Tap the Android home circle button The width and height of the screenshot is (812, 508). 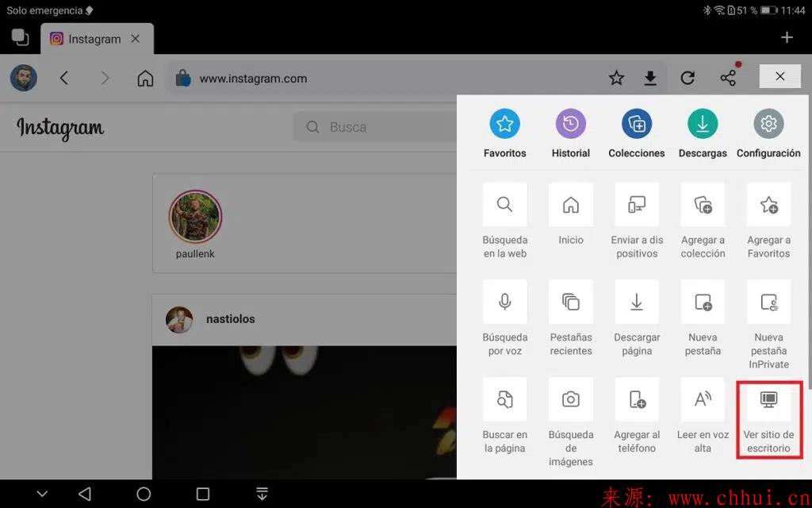(x=144, y=494)
